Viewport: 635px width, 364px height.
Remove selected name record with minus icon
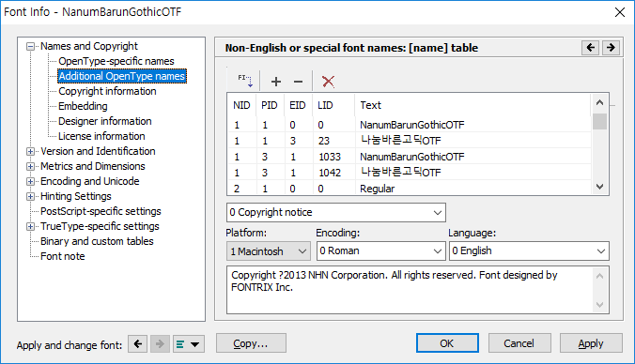[298, 82]
